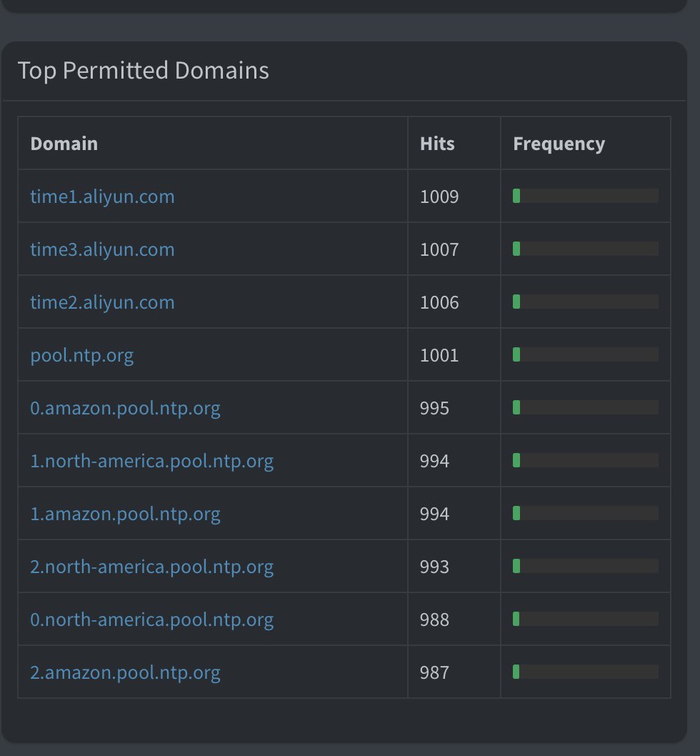700x756 pixels.
Task: Click the Domain column header
Action: click(64, 144)
